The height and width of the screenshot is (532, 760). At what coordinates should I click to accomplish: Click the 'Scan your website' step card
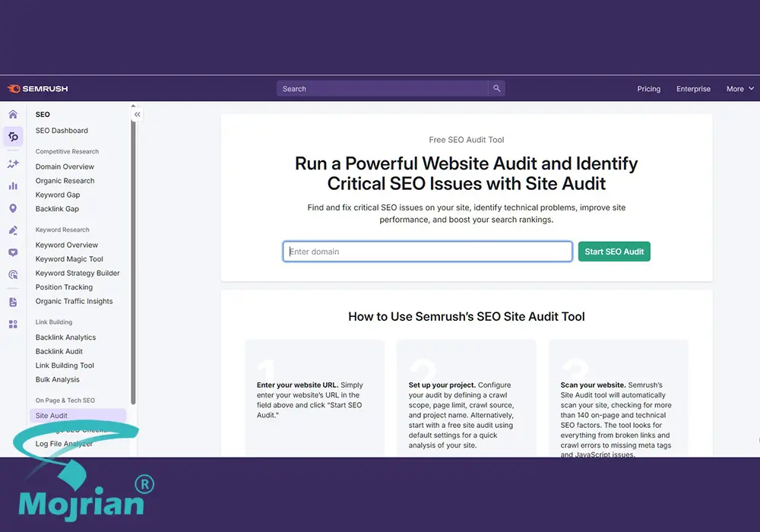(x=618, y=398)
